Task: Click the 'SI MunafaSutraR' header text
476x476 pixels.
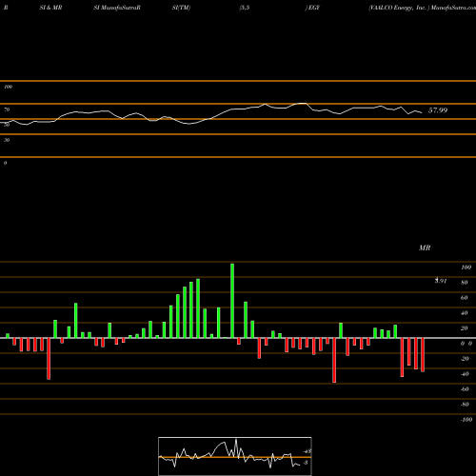Action: [117, 8]
